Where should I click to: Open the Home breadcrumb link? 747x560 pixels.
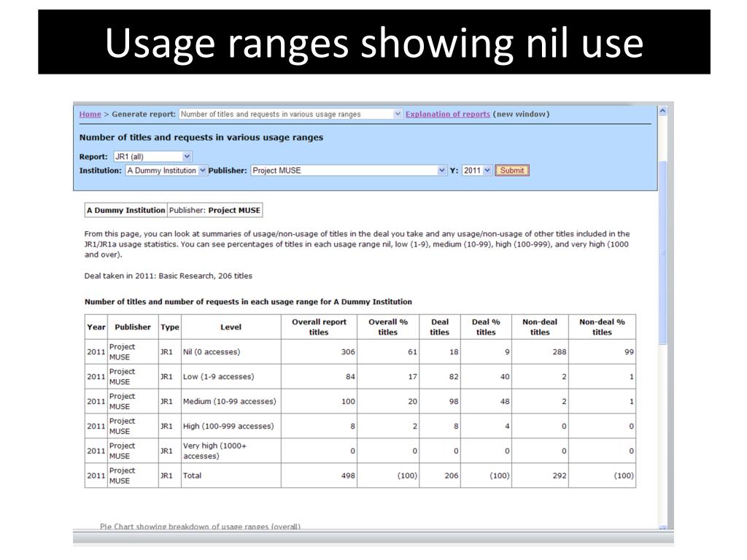[90, 114]
